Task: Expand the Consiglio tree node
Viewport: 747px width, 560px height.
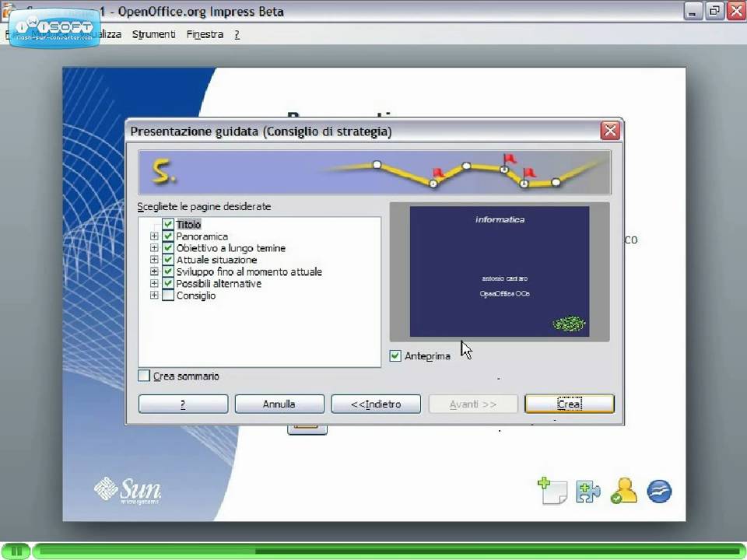Action: click(154, 296)
